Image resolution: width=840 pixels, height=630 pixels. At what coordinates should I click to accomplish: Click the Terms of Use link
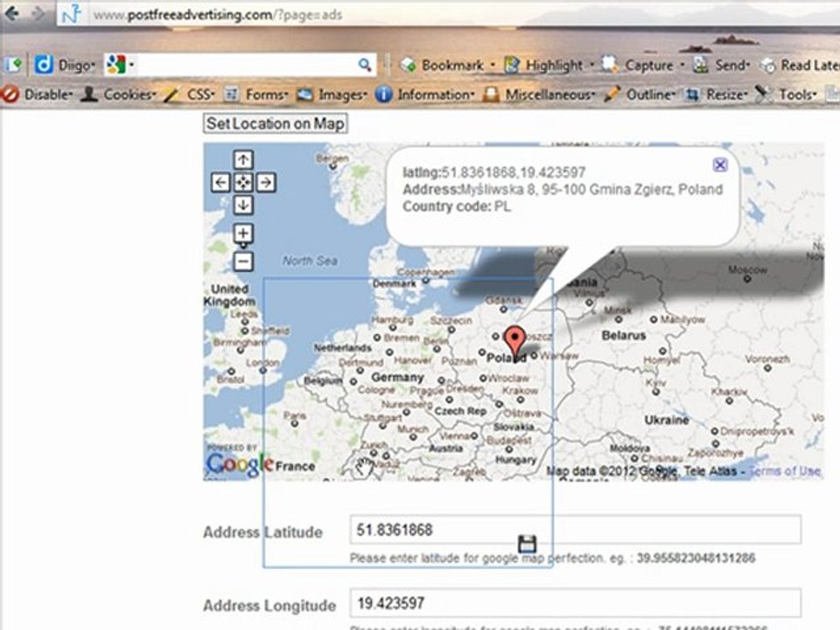tap(784, 472)
